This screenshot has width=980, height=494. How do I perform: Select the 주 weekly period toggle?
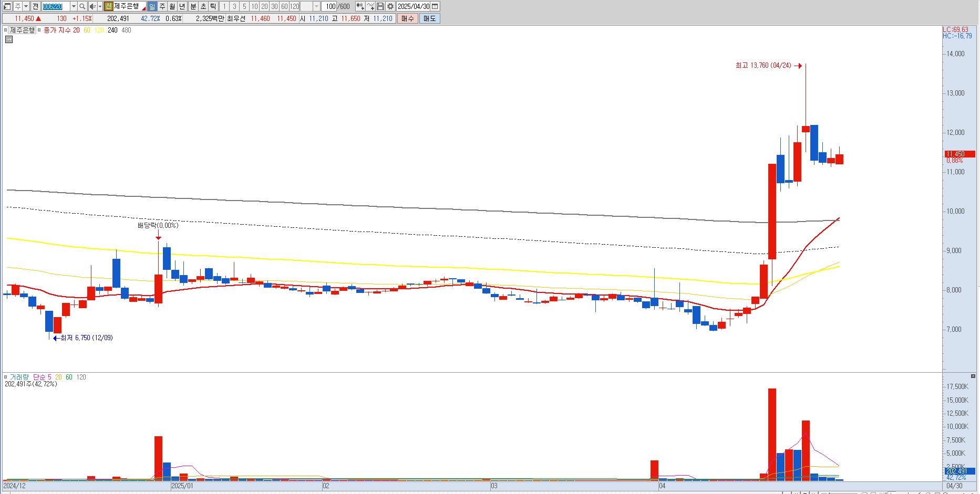pyautogui.click(x=162, y=6)
